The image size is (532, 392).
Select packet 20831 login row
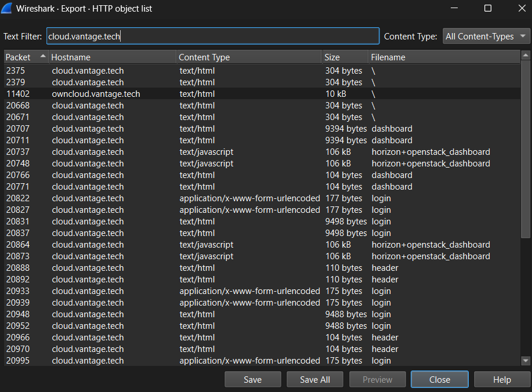[x=262, y=222]
